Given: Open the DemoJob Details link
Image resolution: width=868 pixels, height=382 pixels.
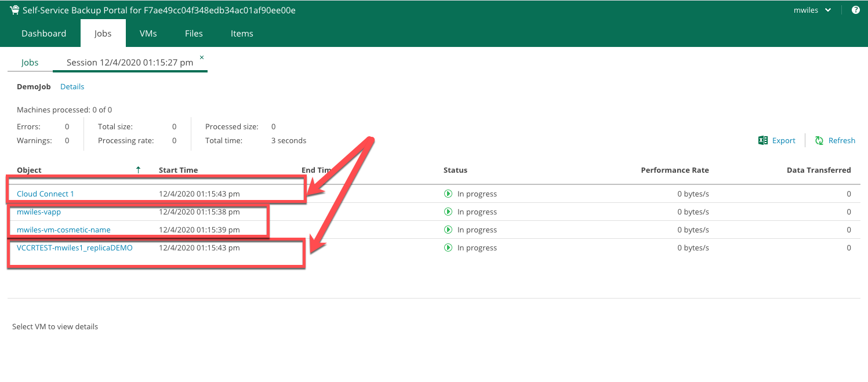Looking at the screenshot, I should click(x=72, y=86).
